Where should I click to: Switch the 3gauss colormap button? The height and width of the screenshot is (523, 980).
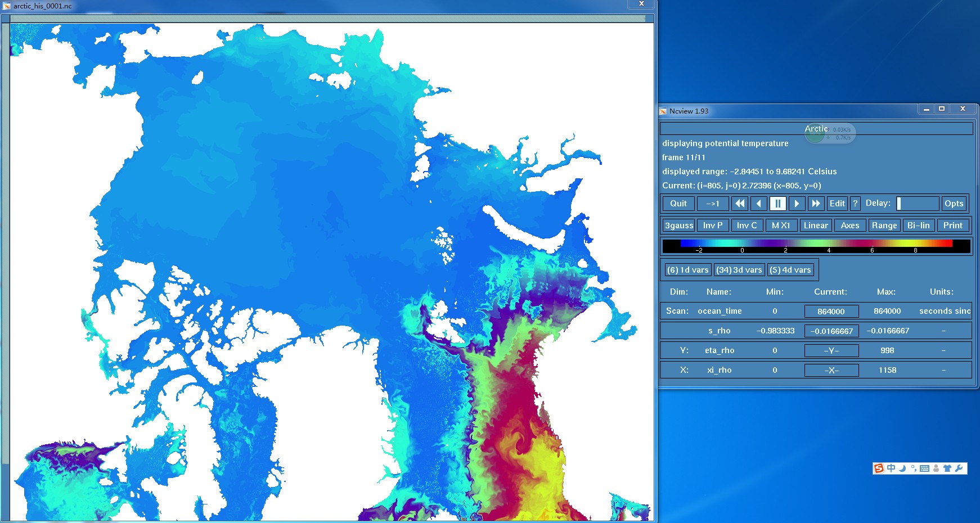click(x=679, y=226)
